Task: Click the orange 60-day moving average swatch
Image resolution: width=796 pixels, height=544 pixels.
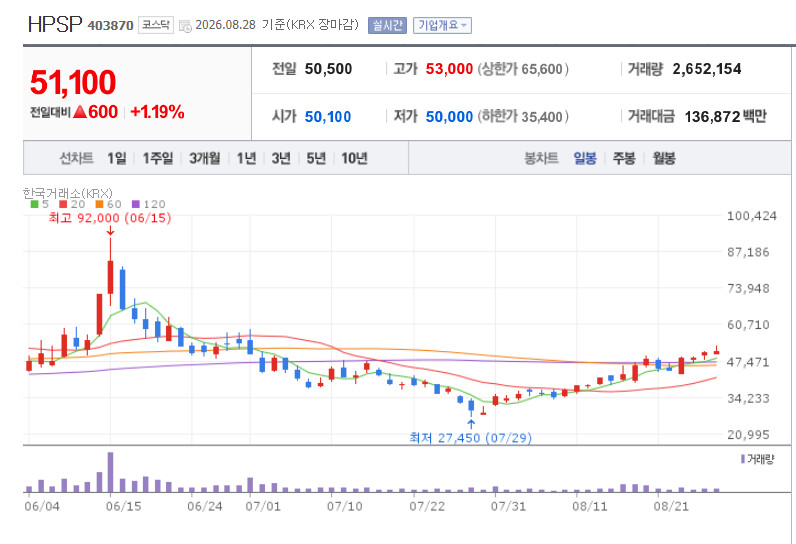Action: [x=100, y=204]
